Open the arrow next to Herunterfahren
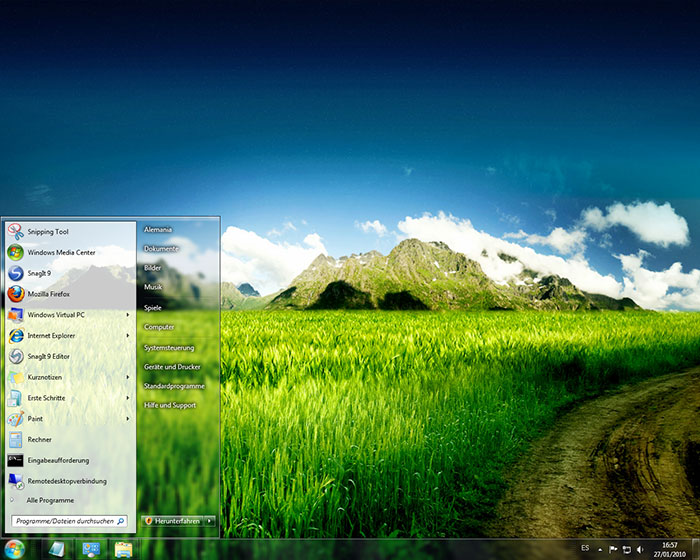The image size is (700, 560). [210, 521]
